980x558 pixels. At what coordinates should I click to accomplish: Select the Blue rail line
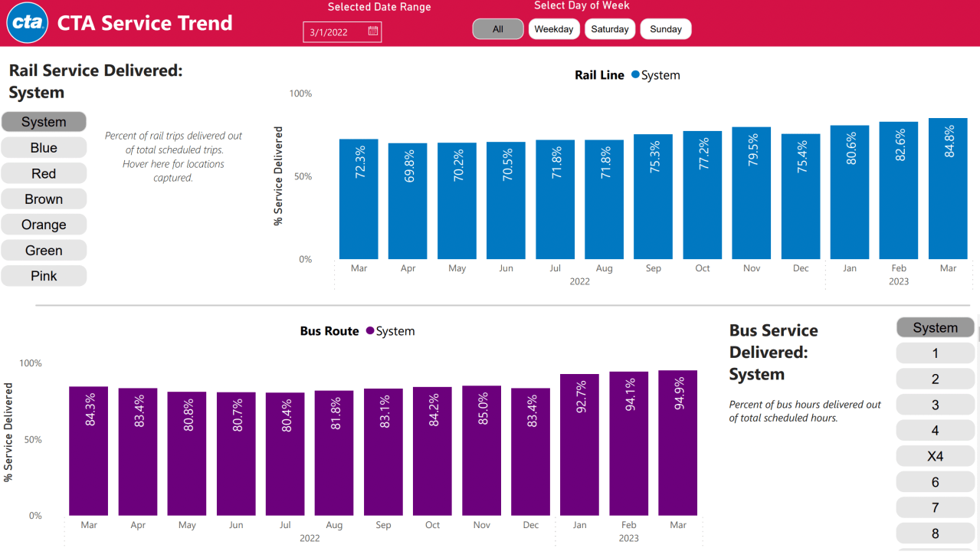[44, 147]
